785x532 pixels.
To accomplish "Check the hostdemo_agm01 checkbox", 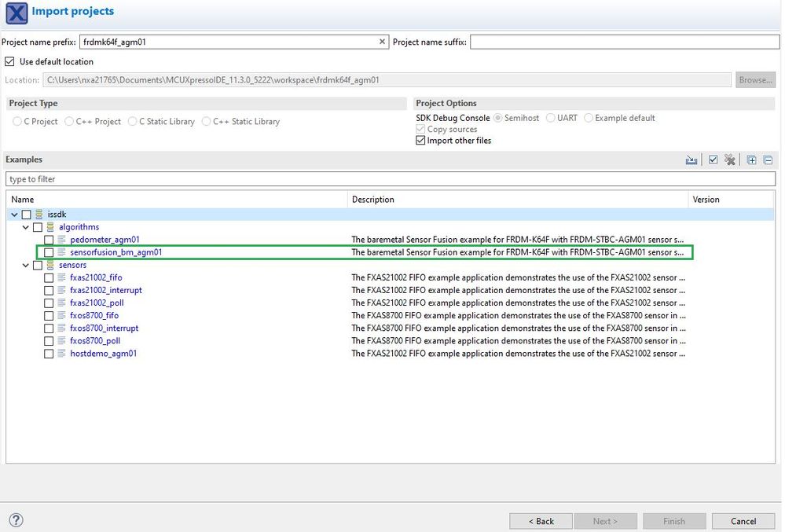I will click(x=49, y=354).
